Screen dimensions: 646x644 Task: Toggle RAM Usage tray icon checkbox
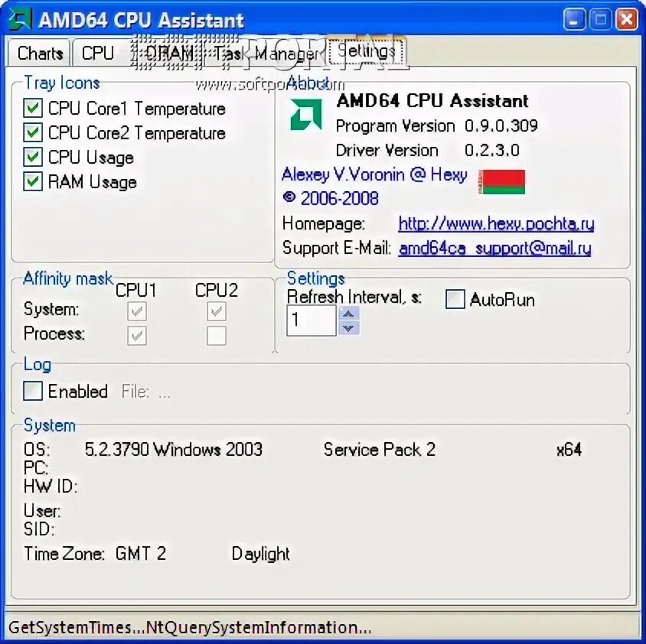coord(33,181)
